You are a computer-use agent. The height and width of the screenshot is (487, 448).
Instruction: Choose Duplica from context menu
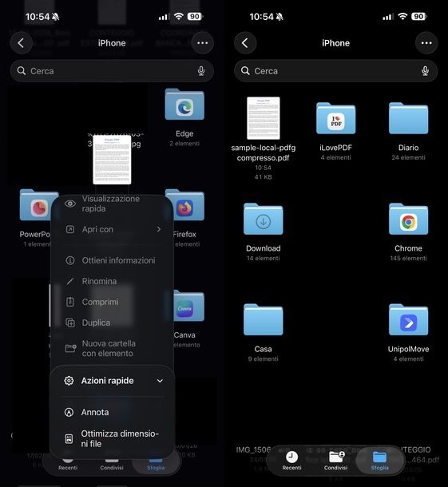[112, 323]
